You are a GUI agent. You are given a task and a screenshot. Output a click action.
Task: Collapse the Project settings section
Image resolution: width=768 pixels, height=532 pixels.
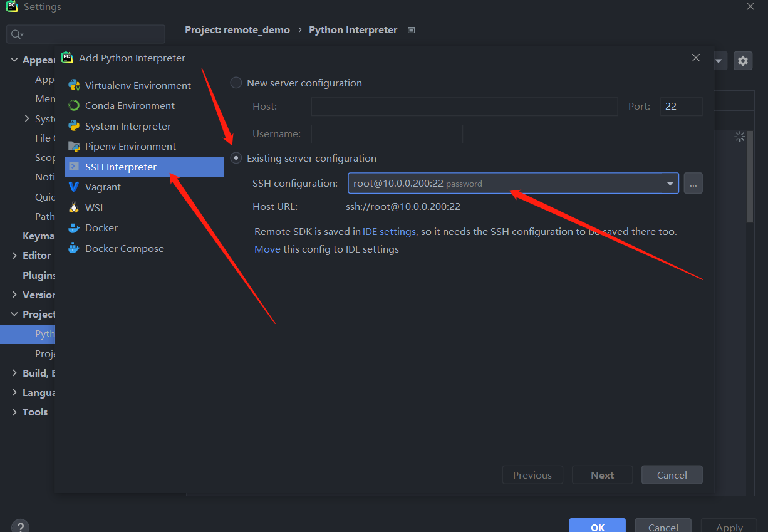click(14, 314)
